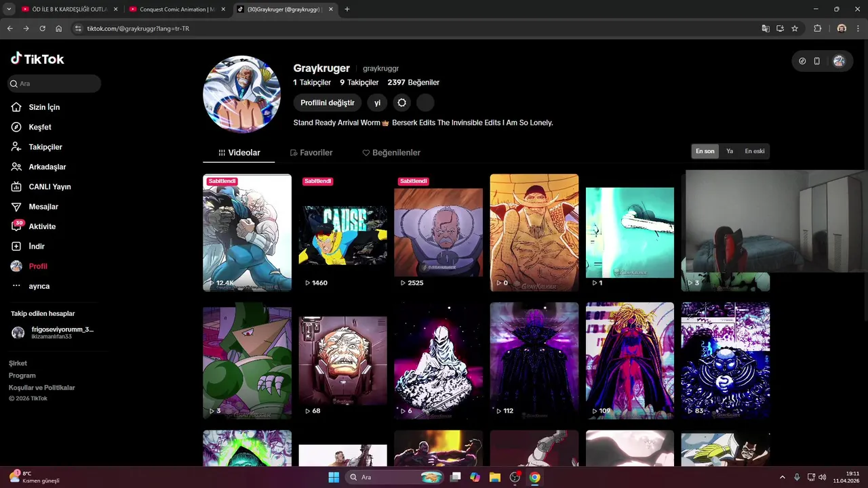Image resolution: width=868 pixels, height=488 pixels.
Task: Open the Chrome three-dot menu
Action: pos(859,28)
